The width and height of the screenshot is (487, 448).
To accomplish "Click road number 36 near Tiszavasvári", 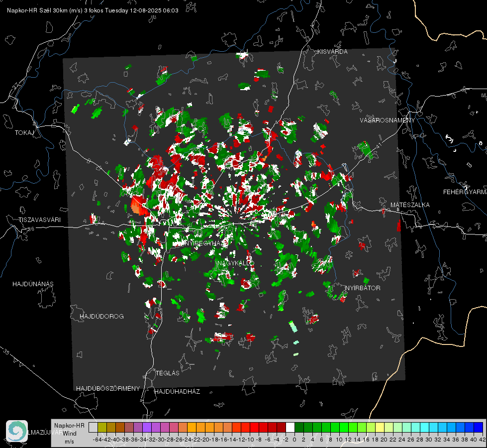I will click(x=31, y=229).
